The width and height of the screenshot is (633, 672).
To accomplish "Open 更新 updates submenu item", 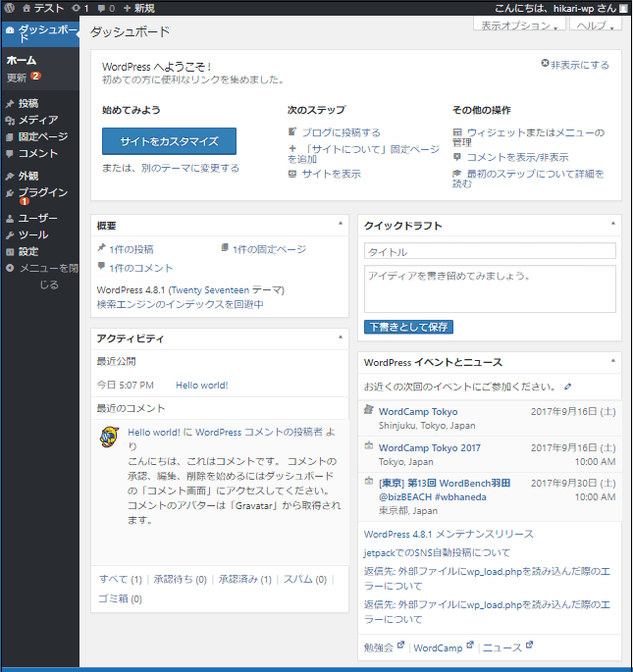I will coord(24,78).
